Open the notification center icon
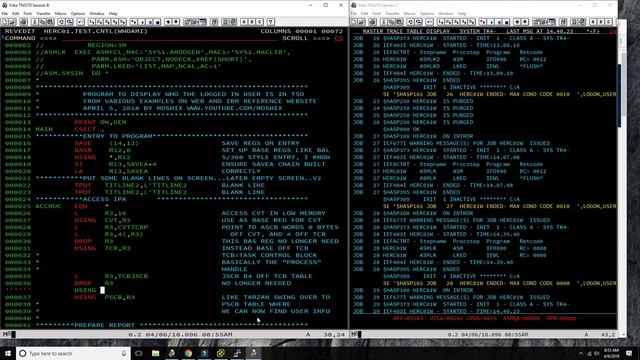The image size is (640, 360). coord(629,353)
